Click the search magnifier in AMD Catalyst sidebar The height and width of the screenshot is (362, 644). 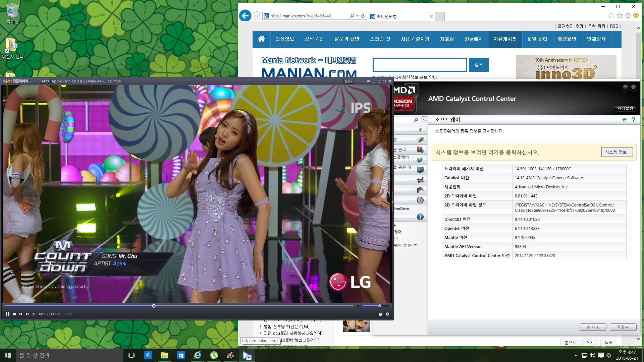click(x=416, y=120)
